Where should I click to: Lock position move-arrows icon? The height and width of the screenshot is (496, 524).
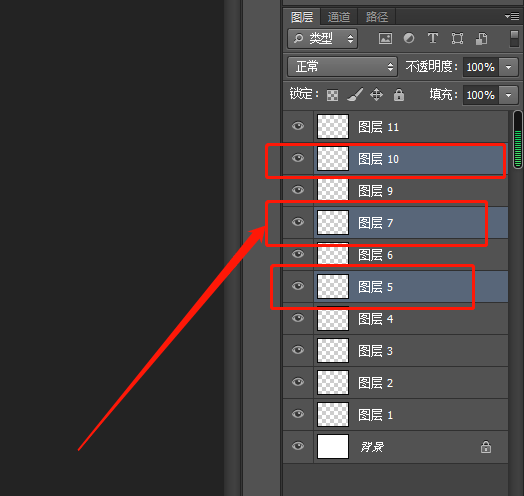[x=377, y=95]
